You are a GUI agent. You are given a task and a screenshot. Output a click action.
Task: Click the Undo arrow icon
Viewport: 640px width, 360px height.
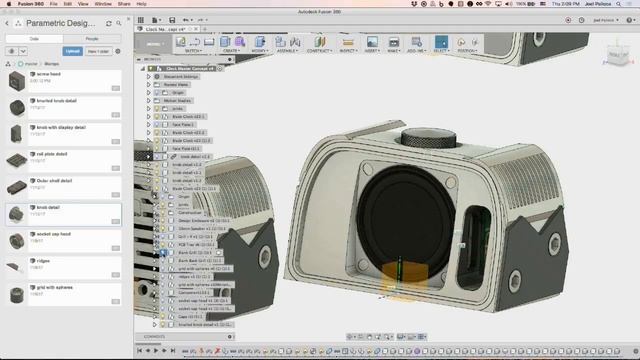tap(186, 20)
